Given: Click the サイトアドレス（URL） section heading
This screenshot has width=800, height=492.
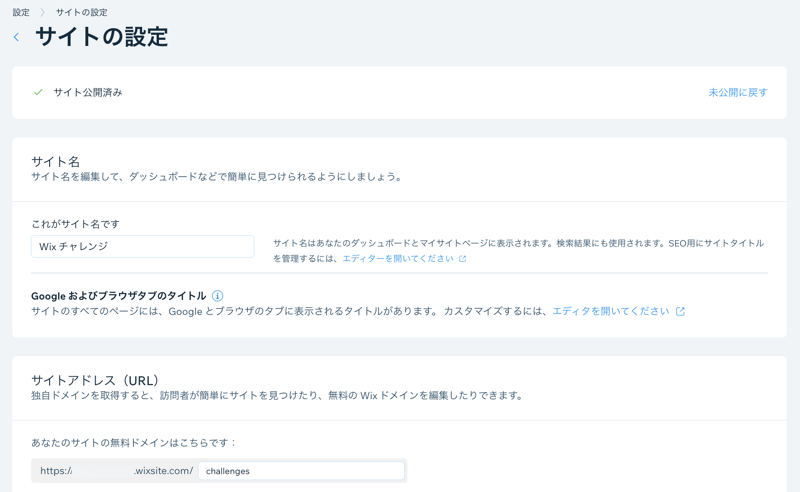Looking at the screenshot, I should point(95,380).
